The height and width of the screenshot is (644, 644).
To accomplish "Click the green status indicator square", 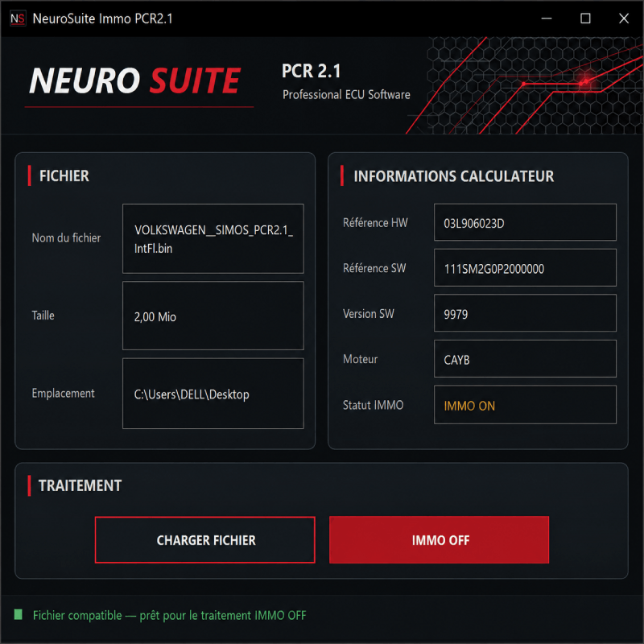I will point(18,614).
